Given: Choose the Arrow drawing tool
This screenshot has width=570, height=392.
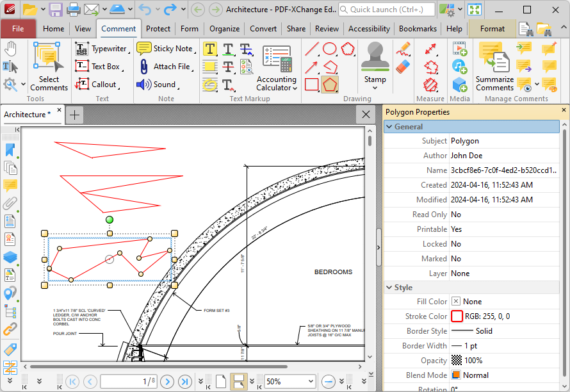Looking at the screenshot, I should 312,67.
